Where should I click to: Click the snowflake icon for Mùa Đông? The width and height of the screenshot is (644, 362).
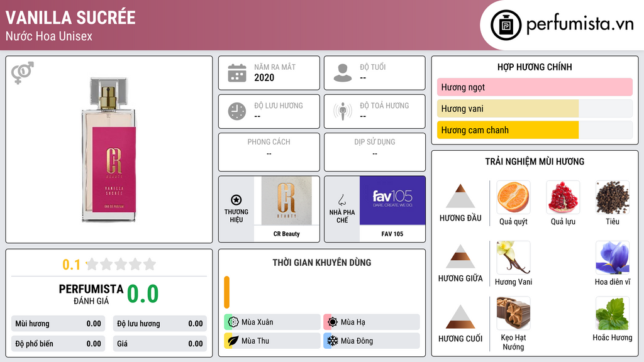pos(333,341)
